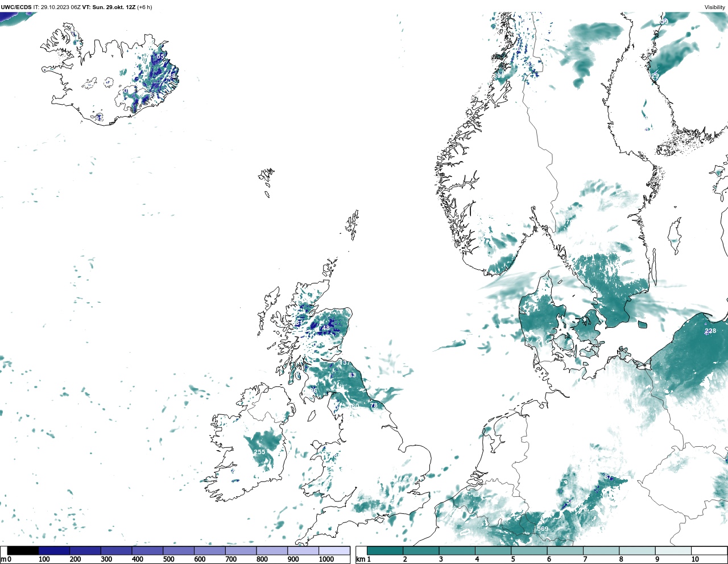This screenshot has height=564, width=728.
Task: Click the '10' tick label in km legend
Action: click(x=695, y=559)
